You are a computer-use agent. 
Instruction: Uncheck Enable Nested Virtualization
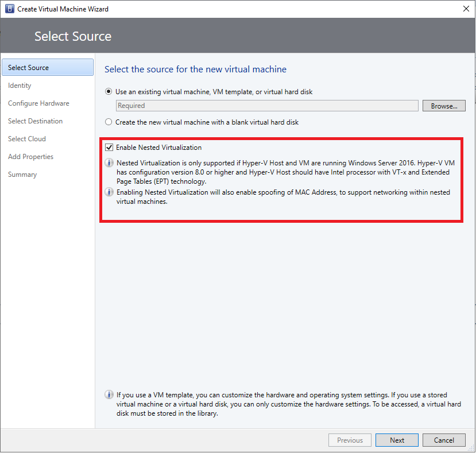tap(109, 147)
